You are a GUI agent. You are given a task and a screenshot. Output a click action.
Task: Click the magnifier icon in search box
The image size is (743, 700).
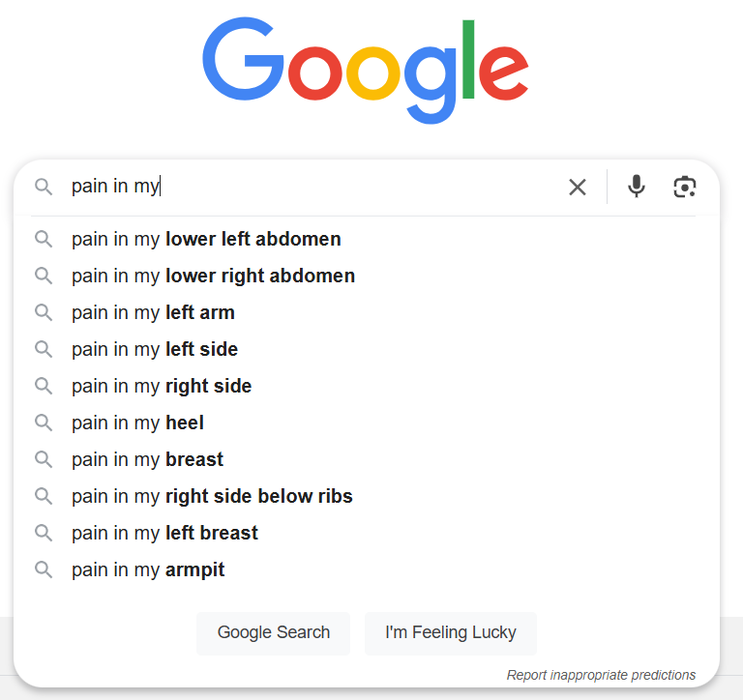coord(44,187)
